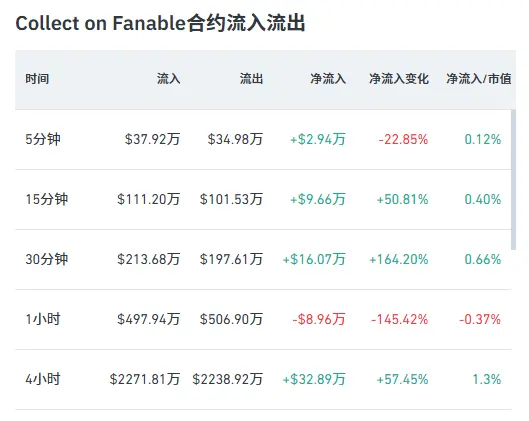529x421 pixels.
Task: Click the vertical scrollbar beside the table
Action: pos(513,179)
